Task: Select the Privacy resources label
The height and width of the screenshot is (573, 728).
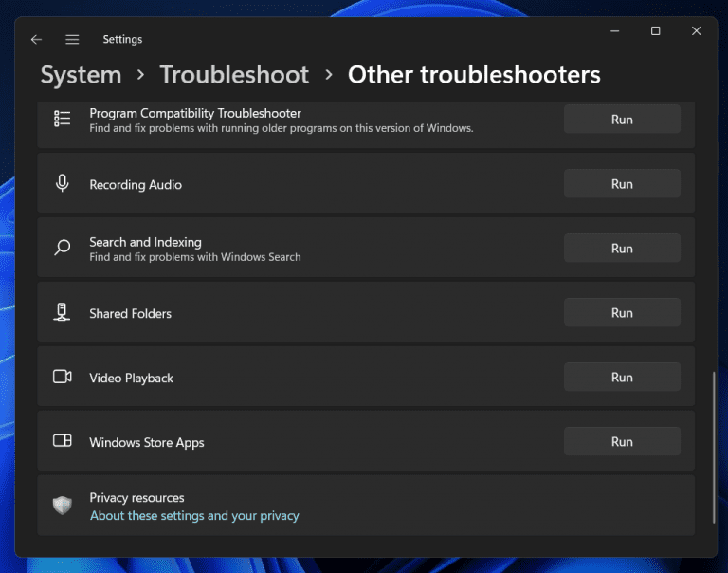Action: pos(136,498)
